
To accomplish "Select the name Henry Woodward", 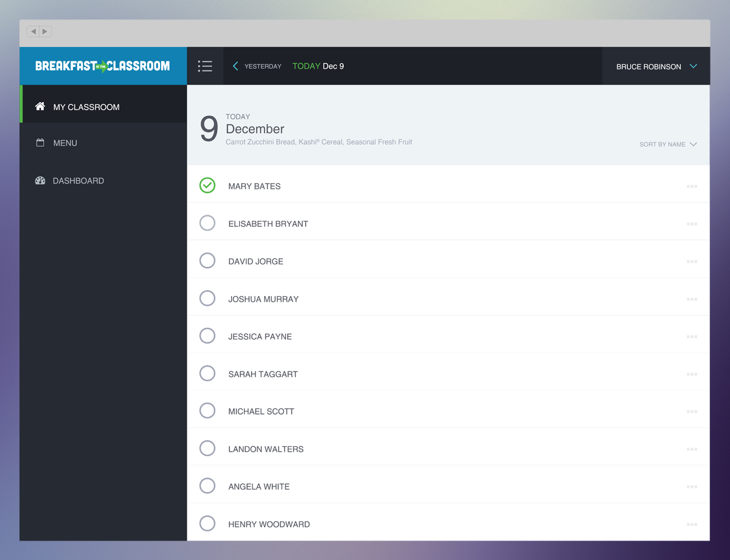I will pos(269,524).
